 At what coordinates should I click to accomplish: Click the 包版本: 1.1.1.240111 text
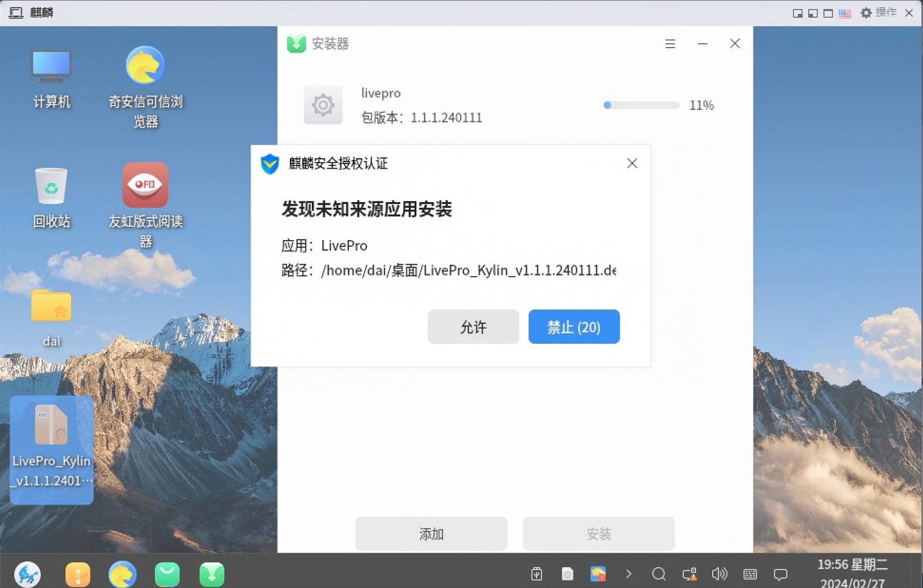coord(422,118)
